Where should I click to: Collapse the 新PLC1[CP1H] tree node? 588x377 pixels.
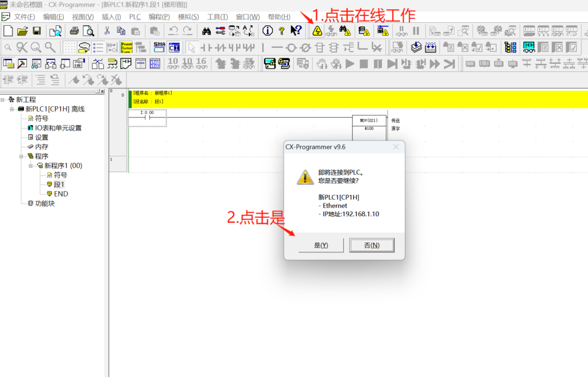tap(13, 109)
